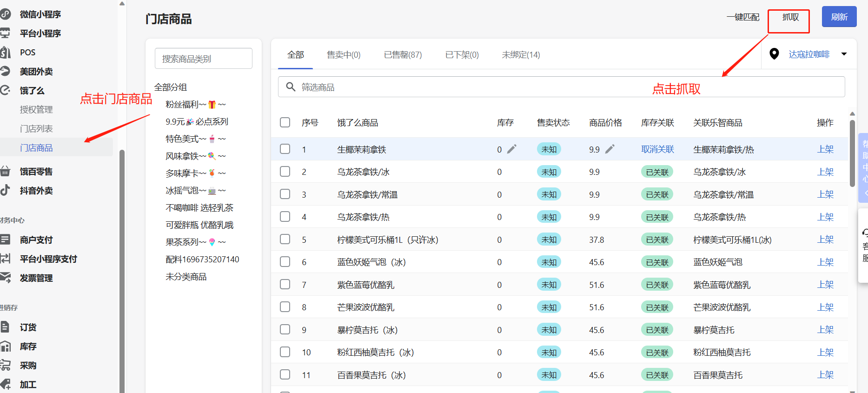Open the 果茶系列 category group

(x=196, y=242)
